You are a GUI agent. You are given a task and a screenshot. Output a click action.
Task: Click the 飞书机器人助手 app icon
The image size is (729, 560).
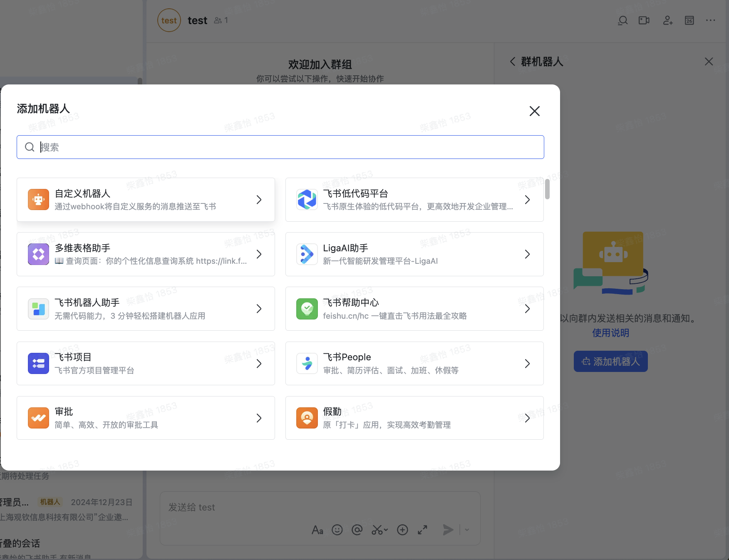coord(38,309)
